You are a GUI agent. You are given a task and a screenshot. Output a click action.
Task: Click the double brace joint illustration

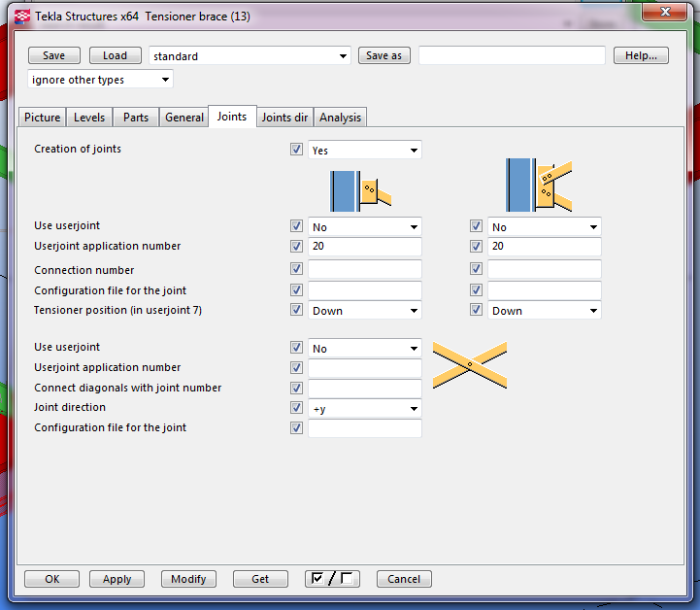pyautogui.click(x=539, y=185)
